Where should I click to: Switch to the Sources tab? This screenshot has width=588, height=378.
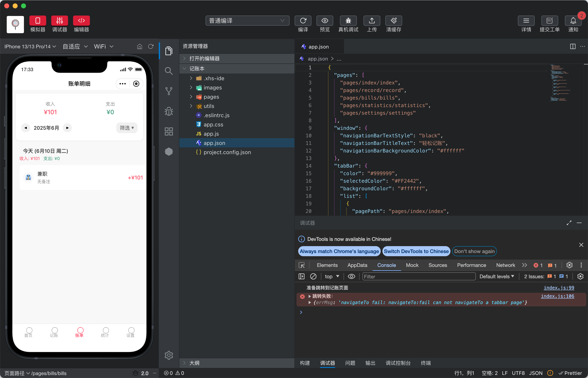click(438, 265)
